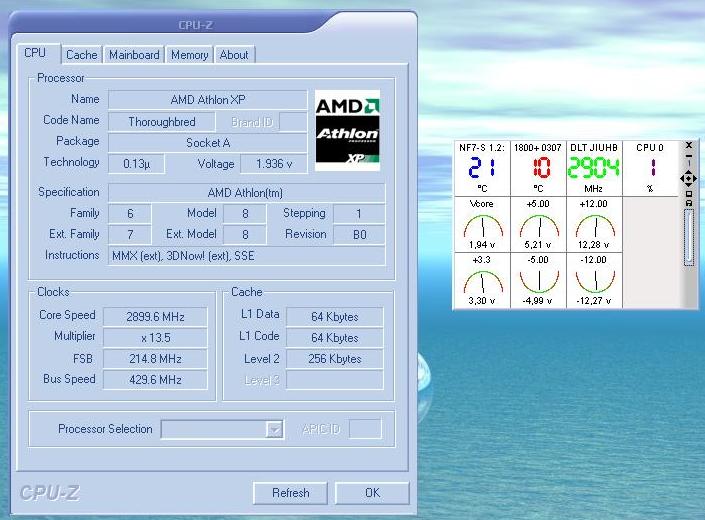705x520 pixels.
Task: Open the Mainboard tab in CPU-Z
Action: 134,55
